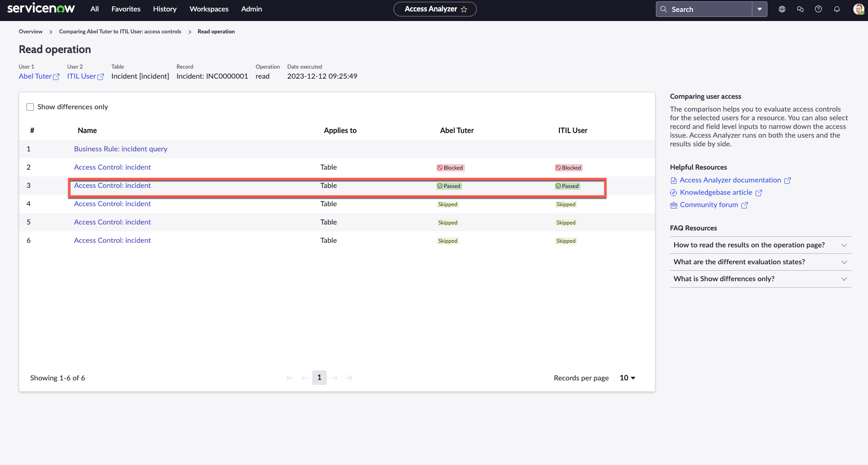
Task: Click external icon after Knowledgebase article
Action: tap(759, 193)
